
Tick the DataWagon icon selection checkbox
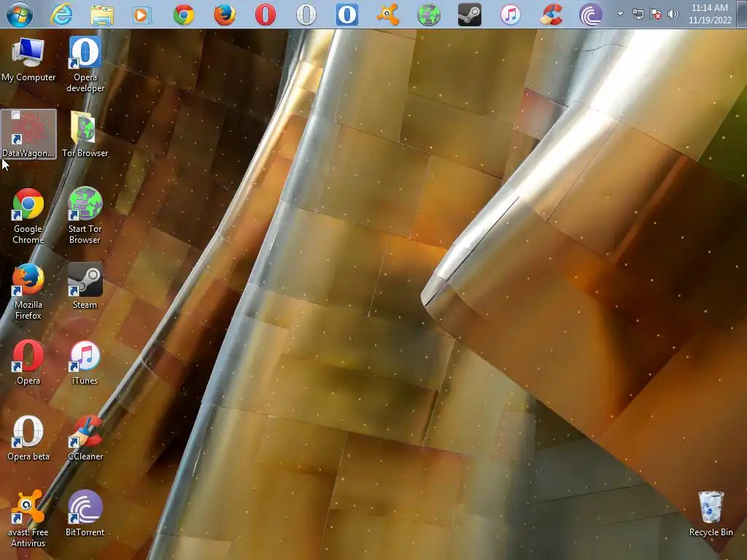16,114
